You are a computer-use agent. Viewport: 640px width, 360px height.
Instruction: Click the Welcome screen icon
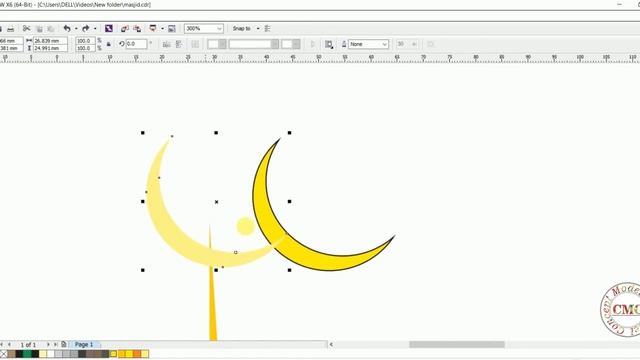(x=172, y=29)
